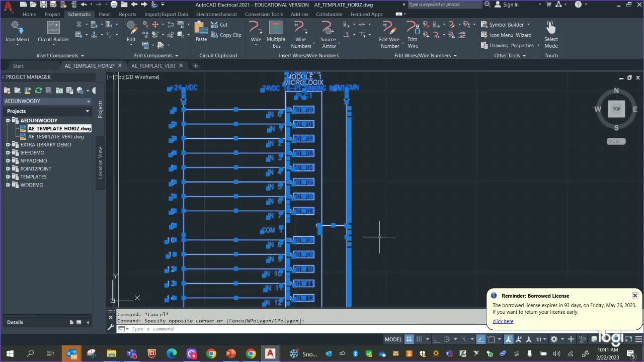
Task: Toggle 2D object snap
Action: (x=492, y=339)
